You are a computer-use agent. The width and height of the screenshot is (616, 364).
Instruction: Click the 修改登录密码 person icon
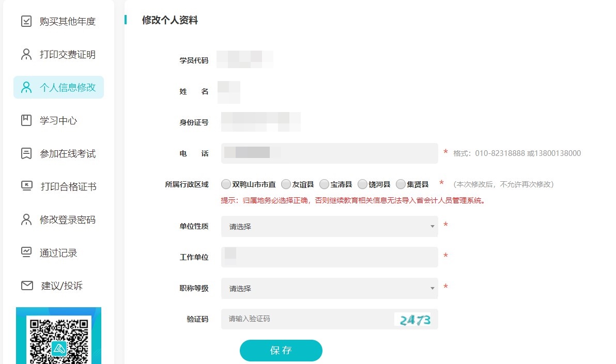(26, 220)
